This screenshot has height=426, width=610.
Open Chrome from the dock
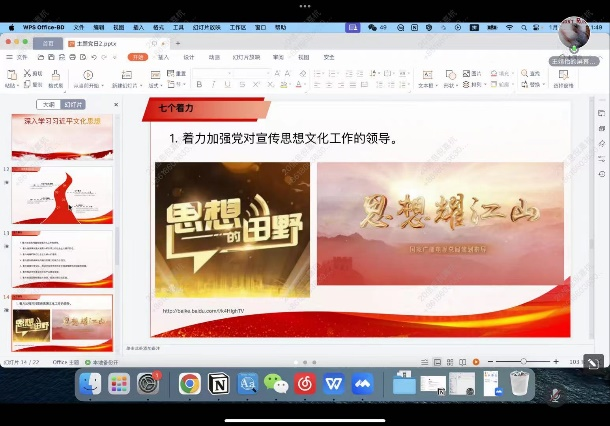[x=190, y=383]
